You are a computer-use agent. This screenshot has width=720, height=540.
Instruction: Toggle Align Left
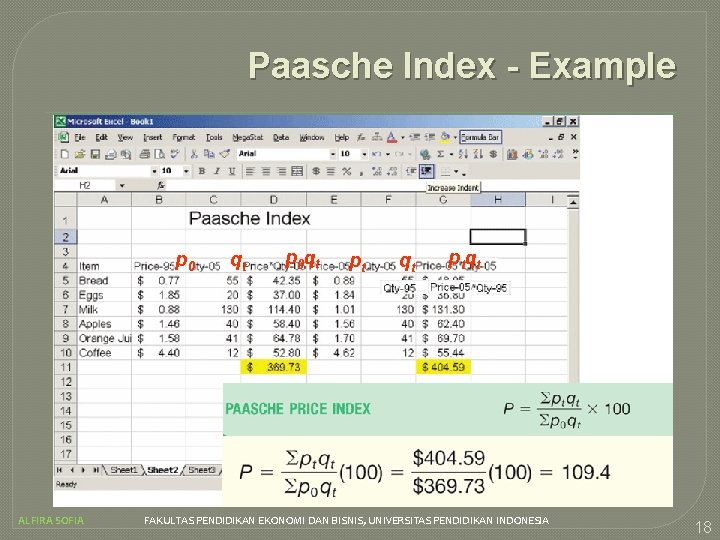pyautogui.click(x=250, y=171)
